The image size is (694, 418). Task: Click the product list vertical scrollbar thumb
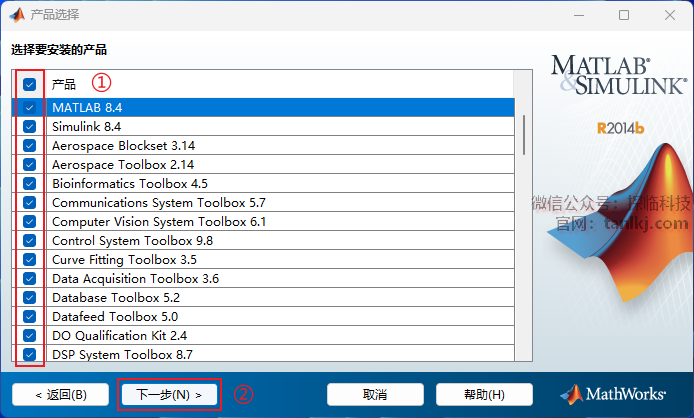click(524, 135)
